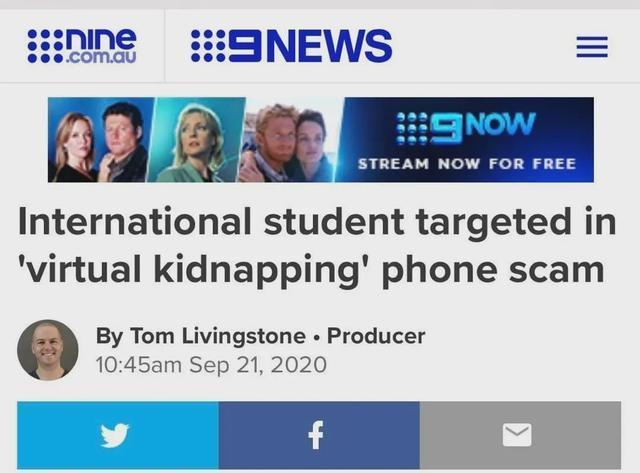Click the light blue Twitter share bar
This screenshot has width=640, height=473.
(118, 435)
